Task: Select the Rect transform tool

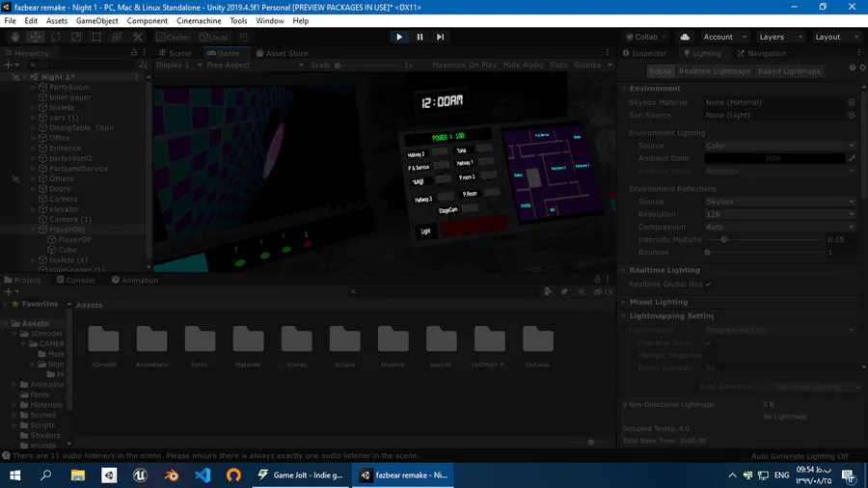Action: [x=96, y=37]
